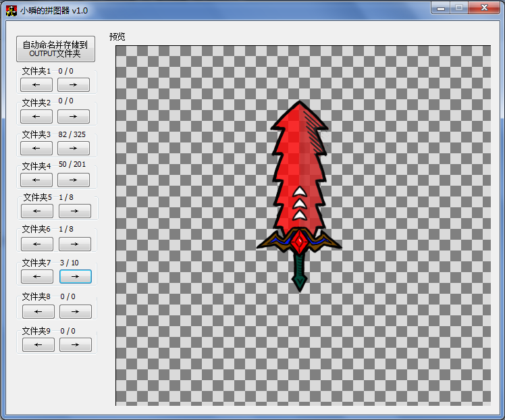Click the auto-name and save to OUTPUT folder button
This screenshot has width=505, height=420.
(x=55, y=49)
